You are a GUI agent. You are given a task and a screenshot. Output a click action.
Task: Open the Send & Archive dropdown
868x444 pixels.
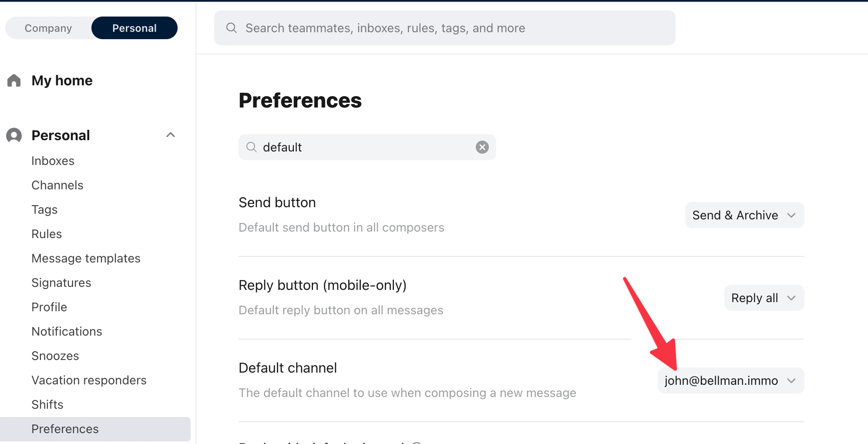[x=744, y=215]
